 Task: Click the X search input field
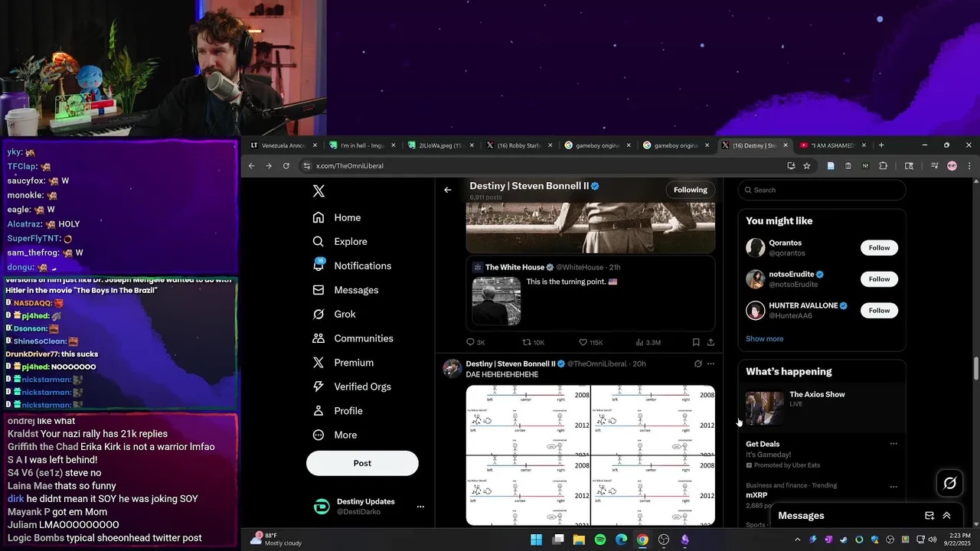point(822,190)
